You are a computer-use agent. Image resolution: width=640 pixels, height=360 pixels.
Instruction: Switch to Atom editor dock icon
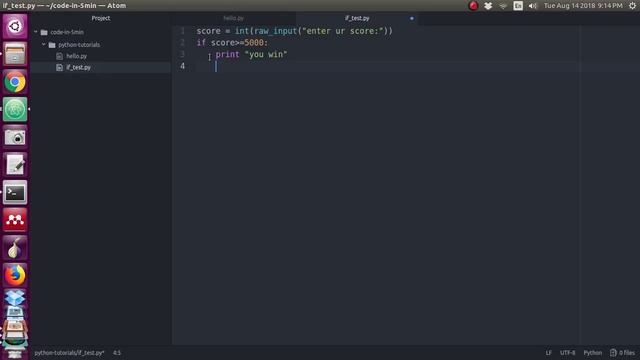[15, 109]
